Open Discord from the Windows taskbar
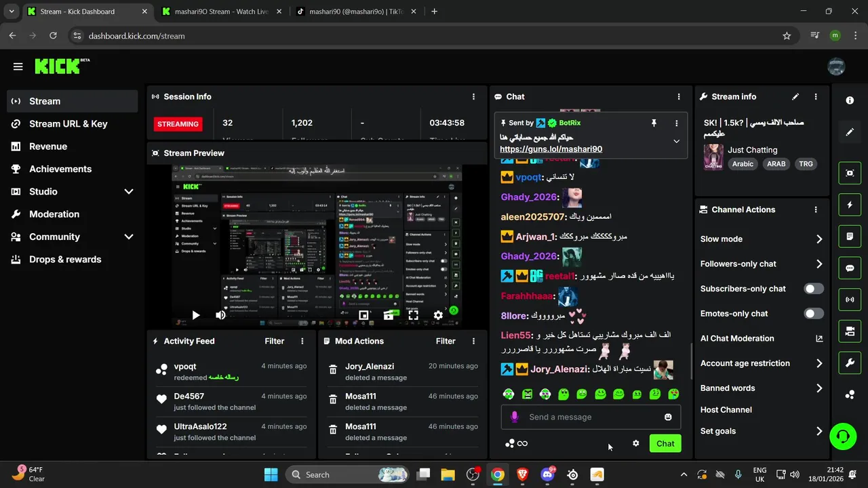This screenshot has width=868, height=488. point(547,474)
